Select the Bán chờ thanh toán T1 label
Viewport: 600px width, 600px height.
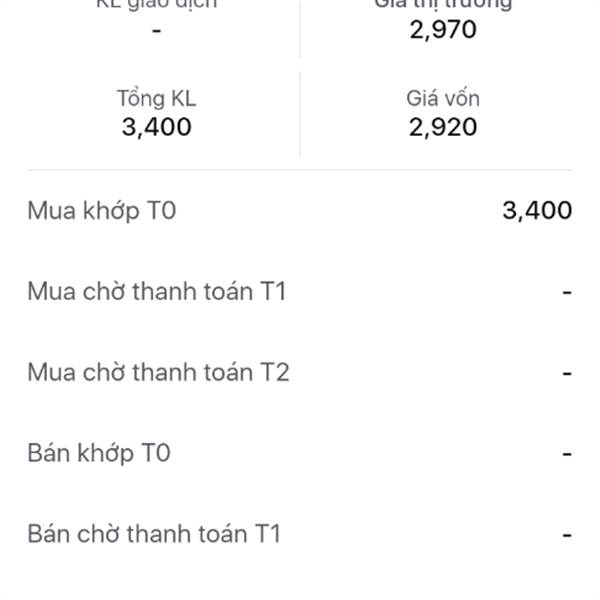point(154,534)
